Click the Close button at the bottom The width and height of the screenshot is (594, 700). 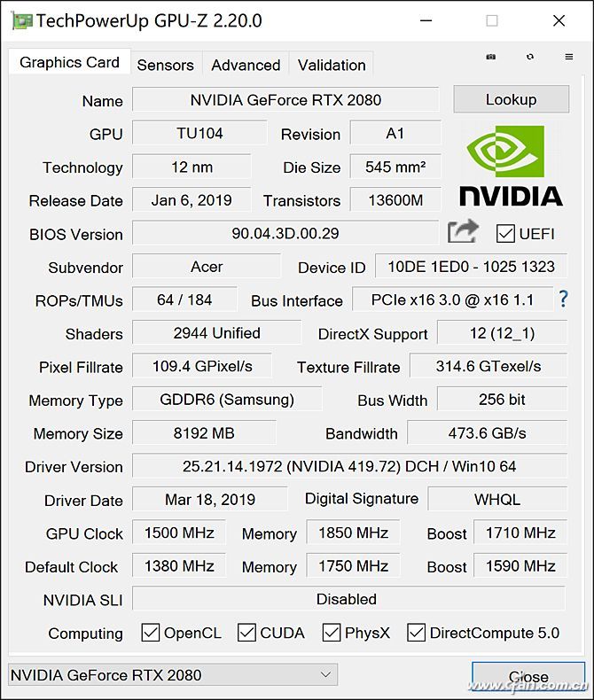tap(528, 677)
